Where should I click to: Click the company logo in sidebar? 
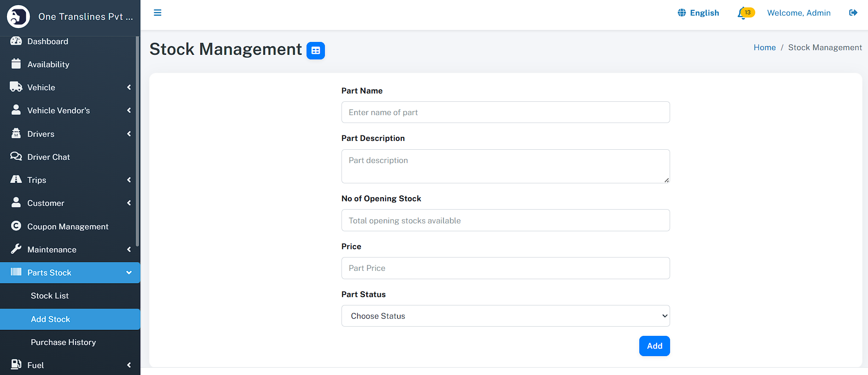click(18, 17)
